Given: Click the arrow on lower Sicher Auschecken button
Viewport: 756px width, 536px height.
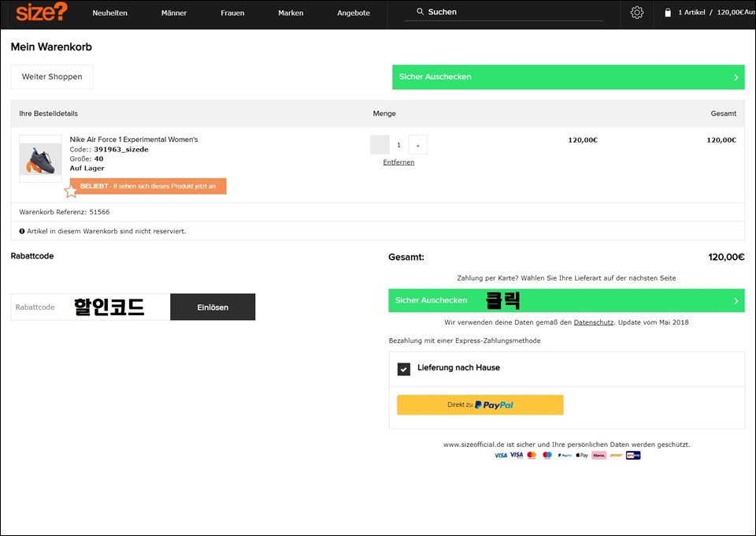Looking at the screenshot, I should point(736,300).
